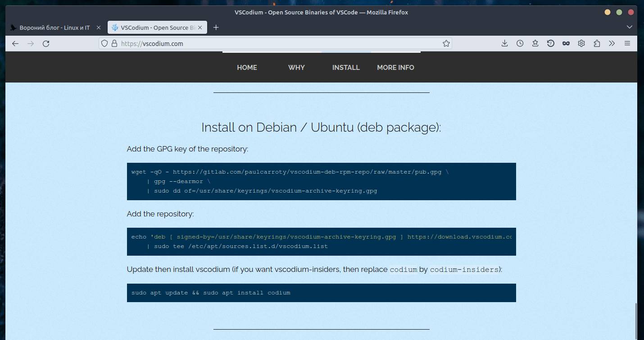This screenshot has height=340, width=644.
Task: Open the list all tabs dropdown
Action: [x=630, y=28]
